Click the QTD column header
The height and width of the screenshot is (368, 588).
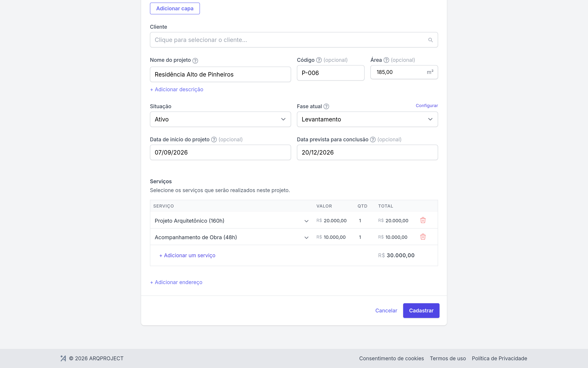point(362,206)
